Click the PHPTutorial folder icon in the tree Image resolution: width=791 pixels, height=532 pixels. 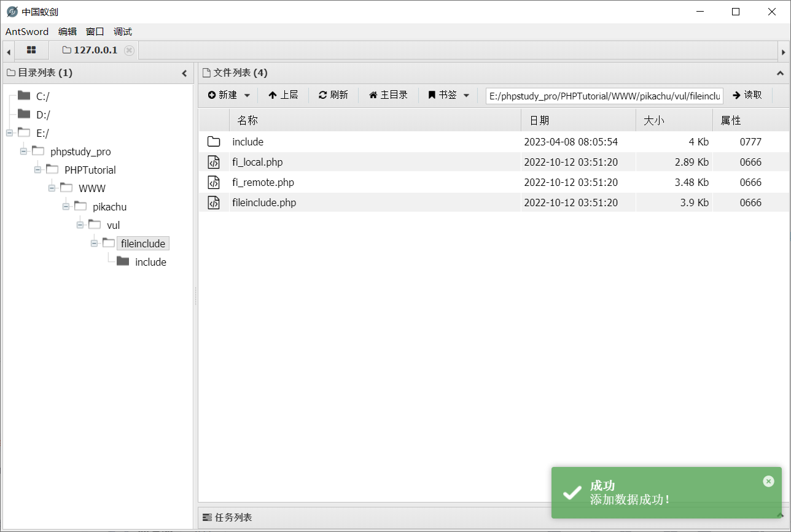pyautogui.click(x=52, y=169)
